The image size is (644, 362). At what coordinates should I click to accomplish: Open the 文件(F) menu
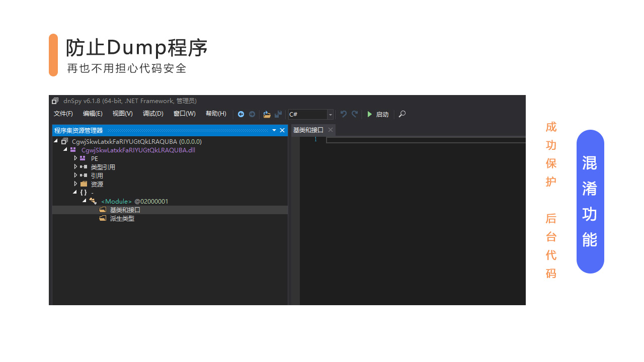pos(63,114)
